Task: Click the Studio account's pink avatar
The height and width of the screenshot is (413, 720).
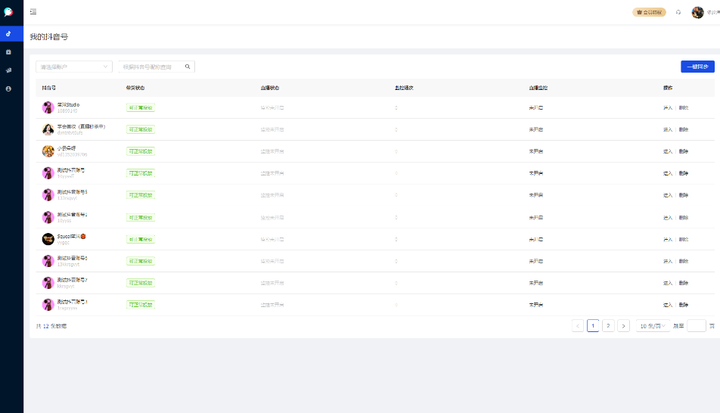Action: pyautogui.click(x=48, y=107)
